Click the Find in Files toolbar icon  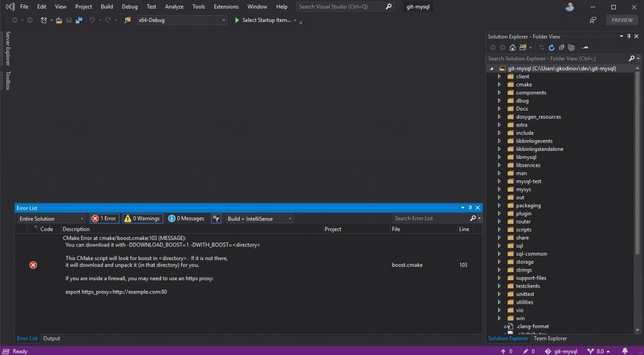click(x=128, y=20)
